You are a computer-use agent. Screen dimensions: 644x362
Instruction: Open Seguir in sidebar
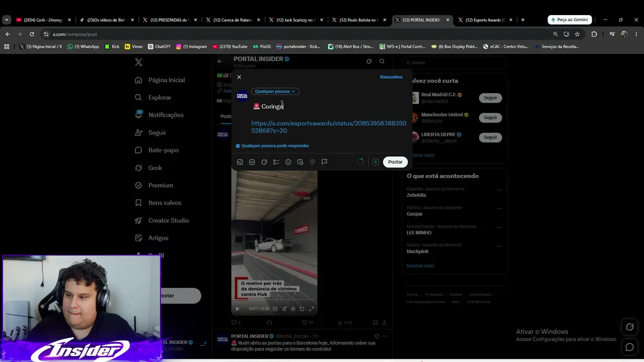point(150,133)
